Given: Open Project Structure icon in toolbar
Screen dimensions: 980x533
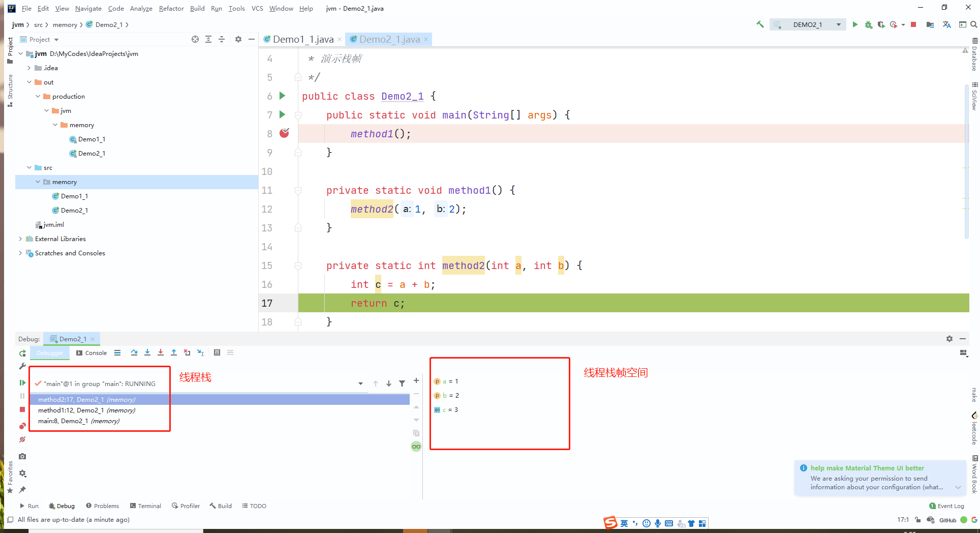Looking at the screenshot, I should click(x=930, y=24).
